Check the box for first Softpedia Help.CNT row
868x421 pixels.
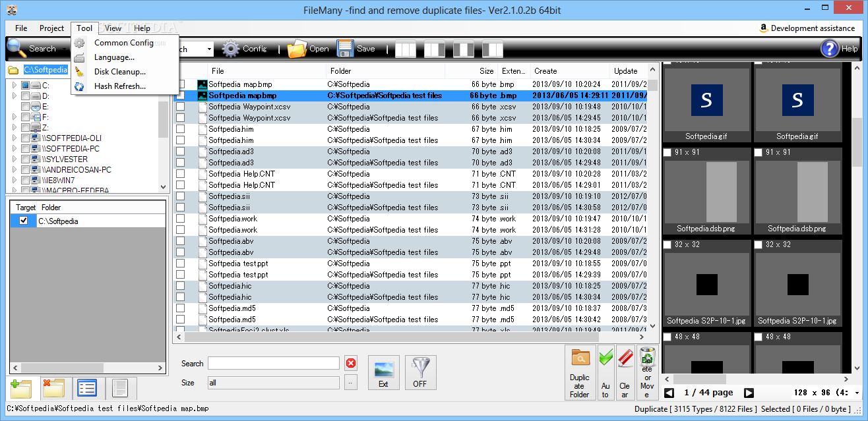point(181,174)
